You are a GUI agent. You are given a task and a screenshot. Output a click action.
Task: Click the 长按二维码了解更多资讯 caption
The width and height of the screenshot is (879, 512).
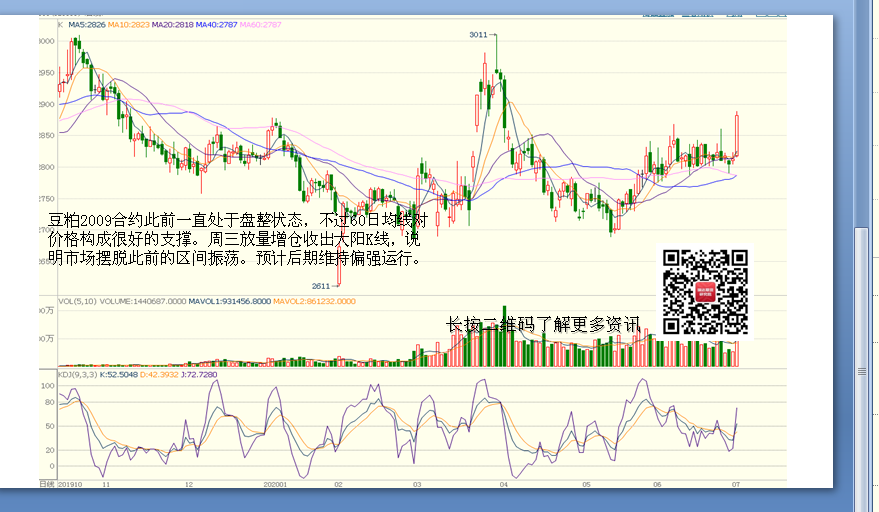tap(543, 325)
